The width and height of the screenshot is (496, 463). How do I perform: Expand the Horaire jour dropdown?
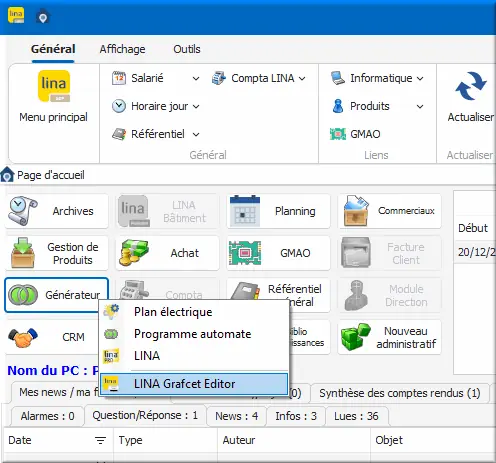(x=196, y=107)
